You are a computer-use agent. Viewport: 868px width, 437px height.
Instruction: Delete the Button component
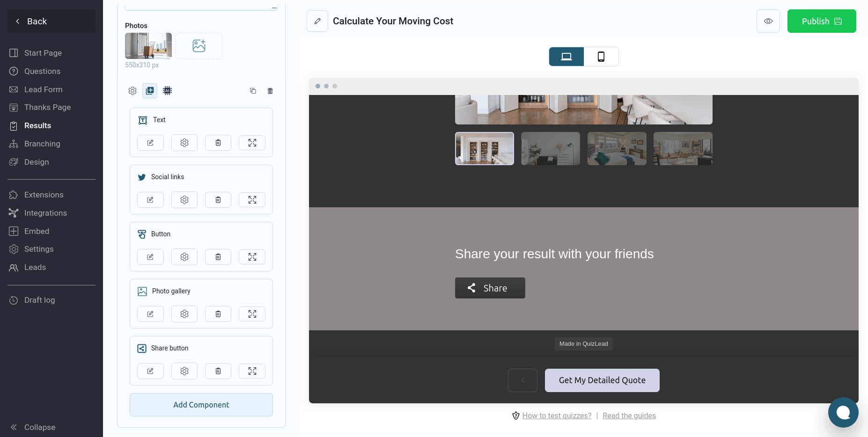point(218,257)
